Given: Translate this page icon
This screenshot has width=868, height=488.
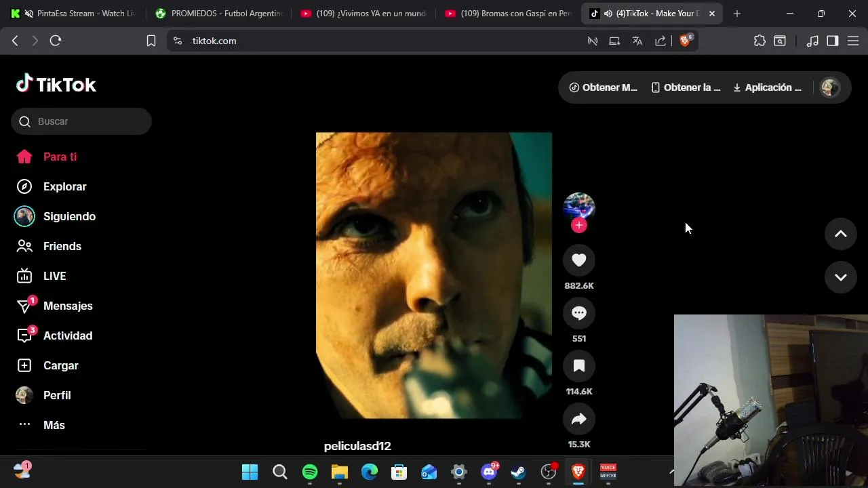Looking at the screenshot, I should [x=637, y=41].
